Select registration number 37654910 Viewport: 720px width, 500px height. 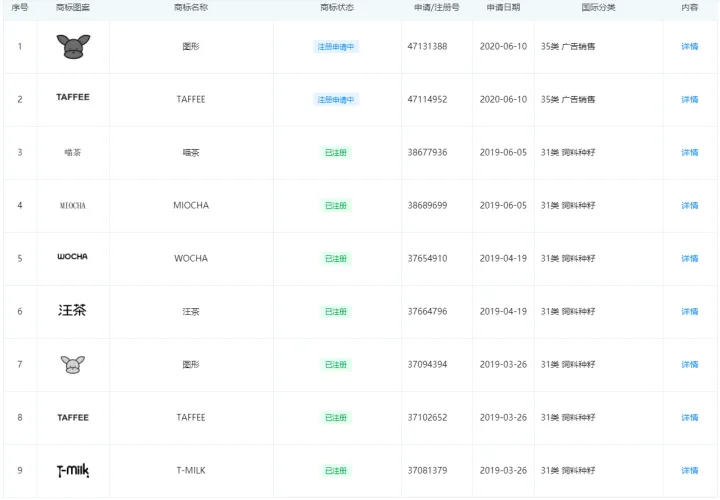click(428, 258)
